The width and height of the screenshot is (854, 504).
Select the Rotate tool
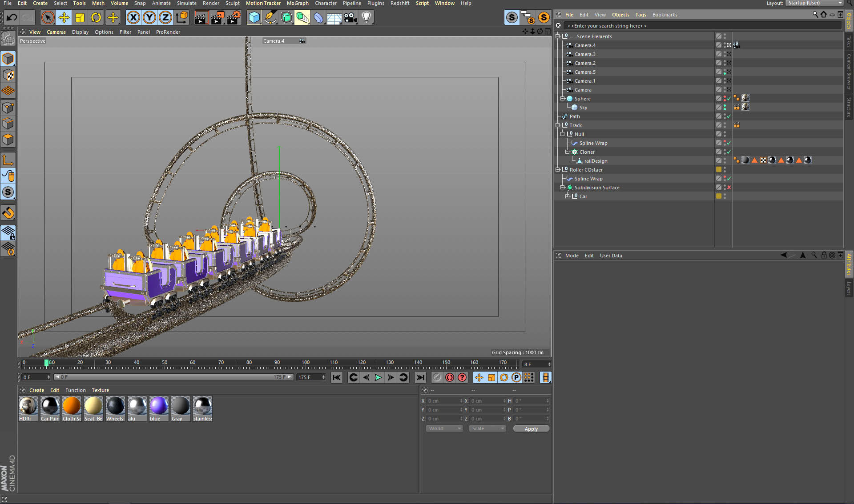tap(96, 18)
